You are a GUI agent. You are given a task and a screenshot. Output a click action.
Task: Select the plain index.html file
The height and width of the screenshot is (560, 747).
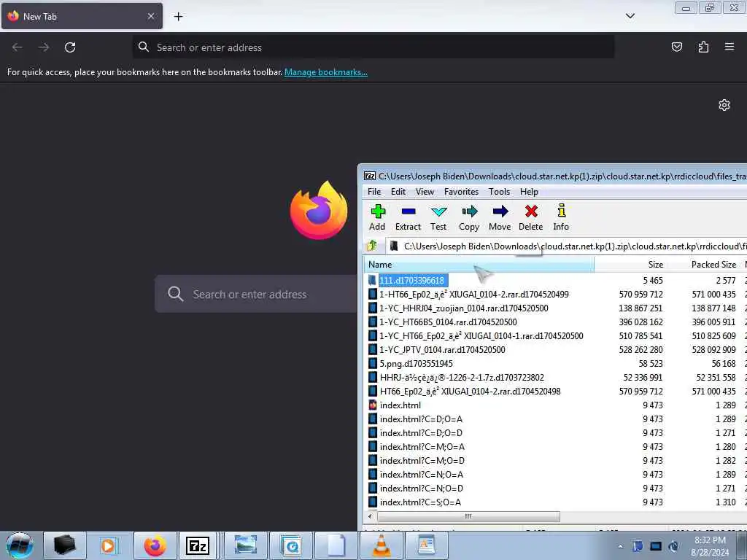(400, 405)
